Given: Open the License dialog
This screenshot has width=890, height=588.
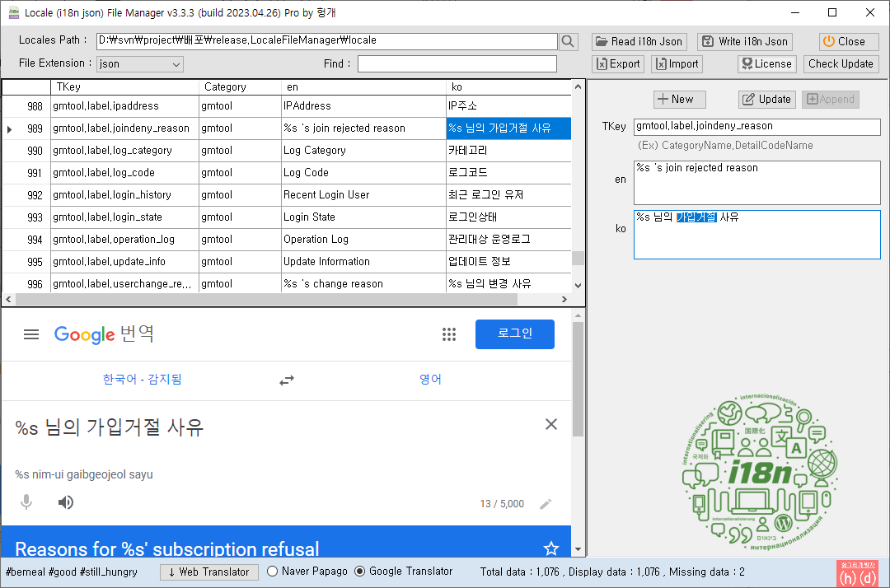Looking at the screenshot, I should [767, 64].
